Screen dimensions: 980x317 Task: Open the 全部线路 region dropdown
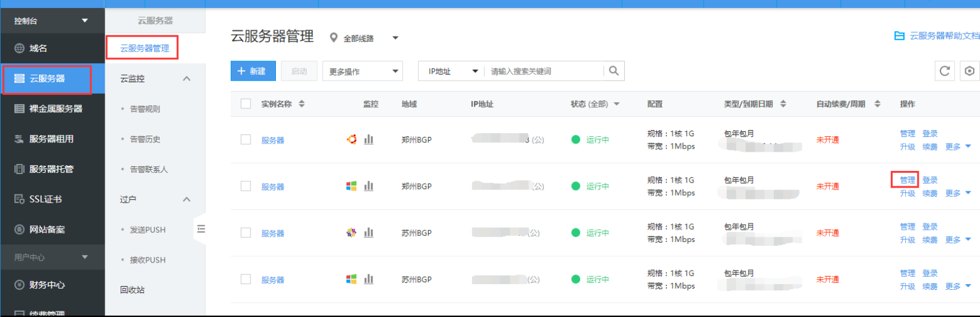tap(371, 38)
